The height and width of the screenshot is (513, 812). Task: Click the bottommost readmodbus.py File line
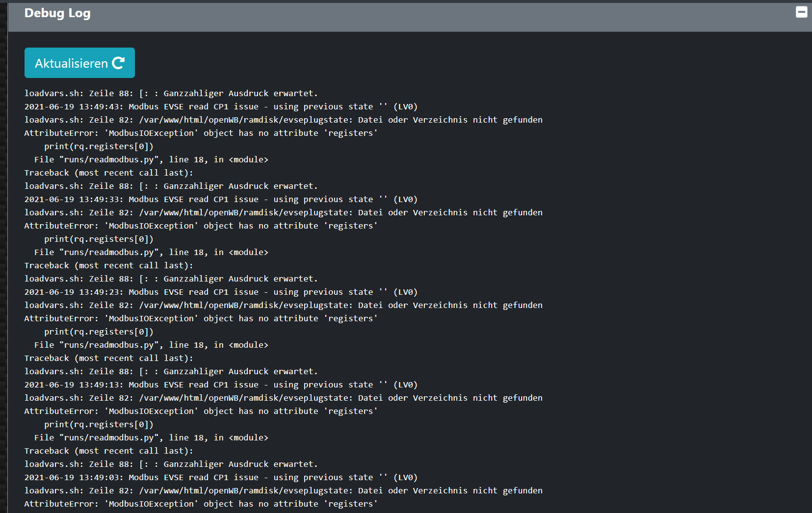[151, 437]
